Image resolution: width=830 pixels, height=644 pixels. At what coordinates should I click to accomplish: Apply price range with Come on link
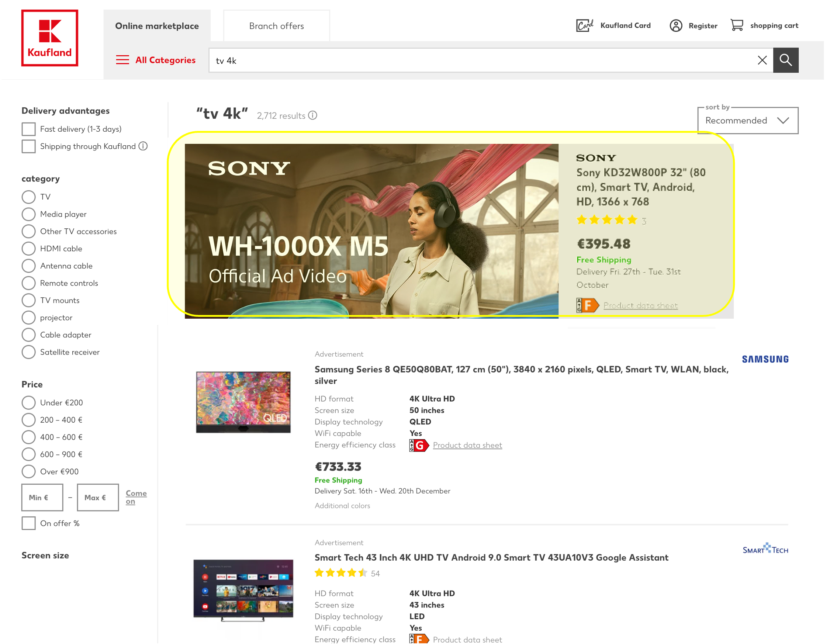click(x=136, y=498)
